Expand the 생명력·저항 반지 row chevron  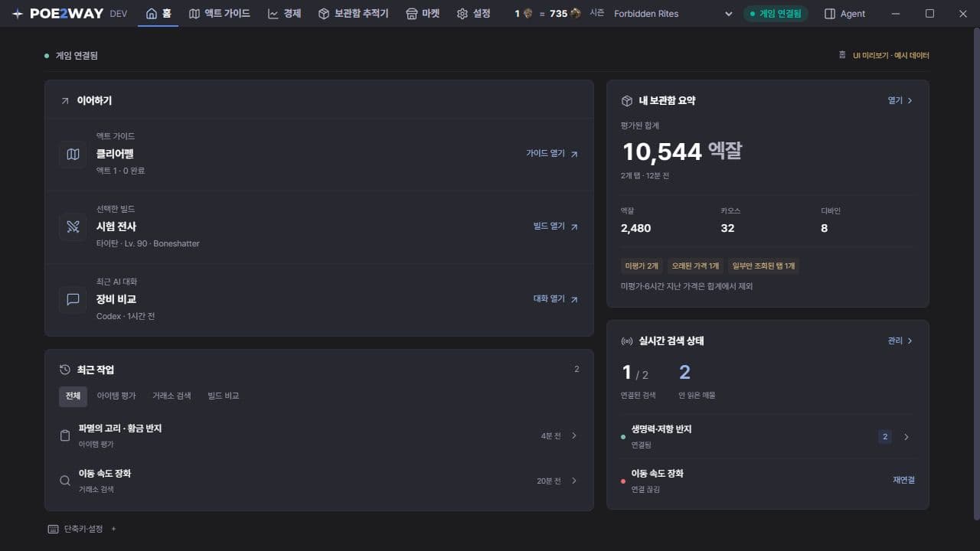906,437
